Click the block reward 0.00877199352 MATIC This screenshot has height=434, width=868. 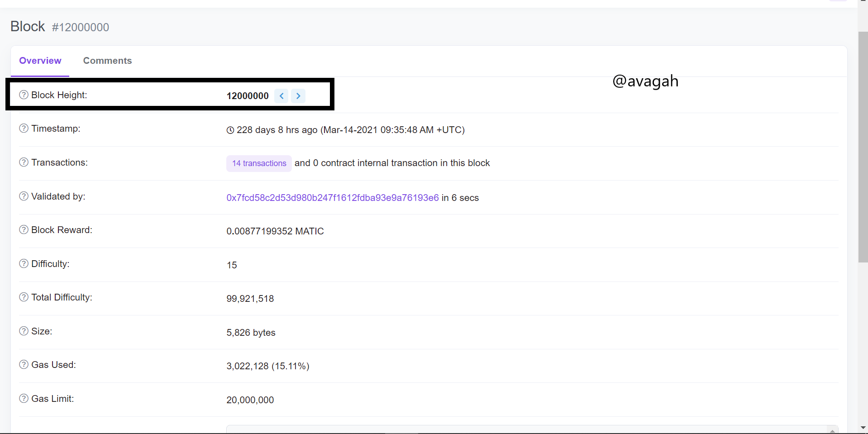(275, 231)
